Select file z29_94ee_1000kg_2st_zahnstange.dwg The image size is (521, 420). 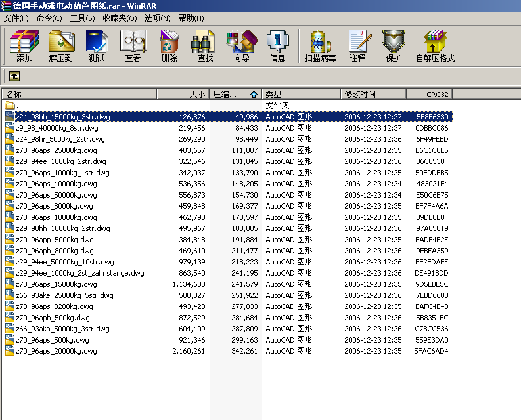coord(229,273)
